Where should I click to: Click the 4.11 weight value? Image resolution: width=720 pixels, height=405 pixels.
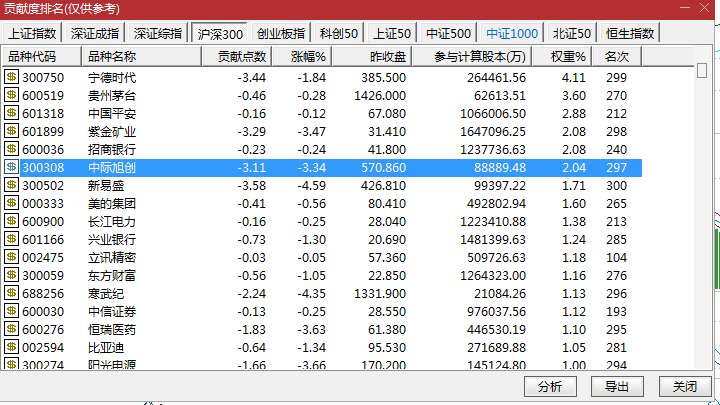point(574,78)
